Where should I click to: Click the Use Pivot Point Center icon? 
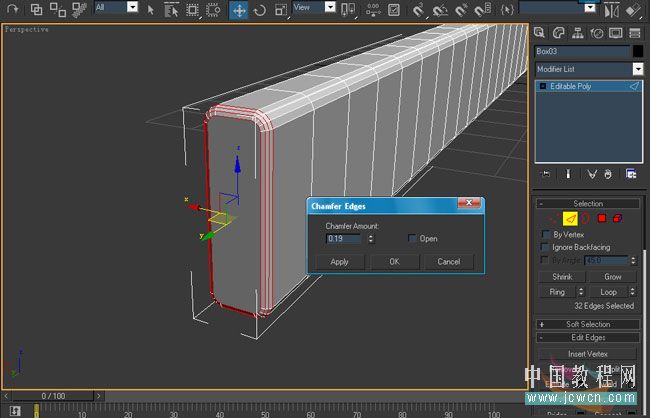coord(348,10)
